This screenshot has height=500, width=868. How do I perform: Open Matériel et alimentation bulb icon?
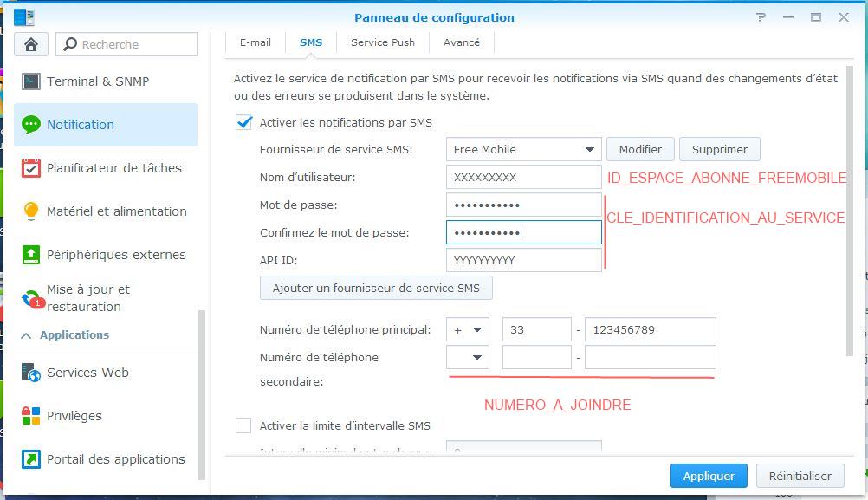tap(31, 211)
